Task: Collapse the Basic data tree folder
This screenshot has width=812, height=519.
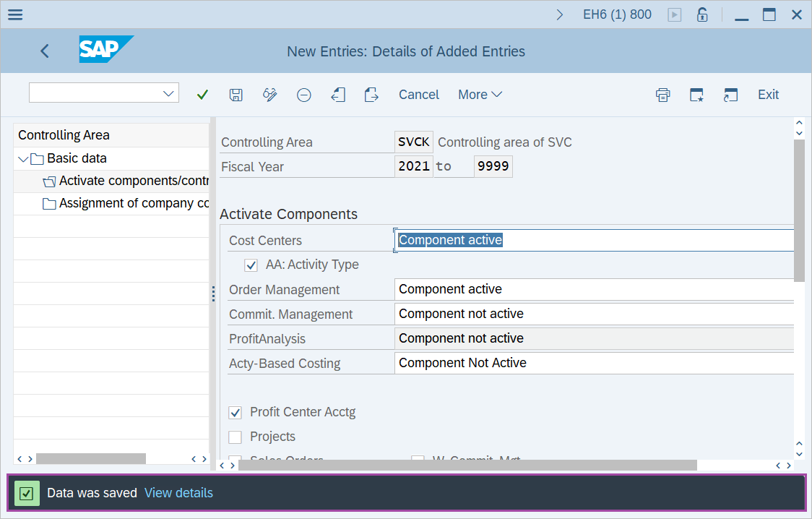Action: (x=24, y=159)
